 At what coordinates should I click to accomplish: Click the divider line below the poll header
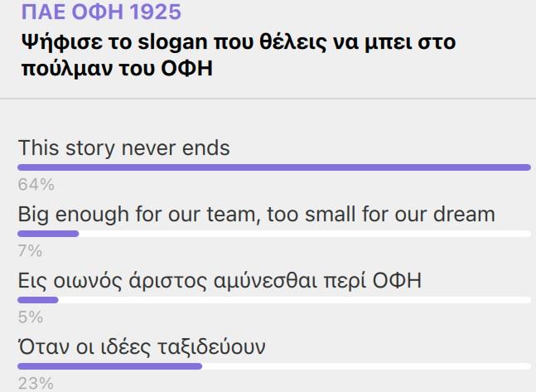coord(268,99)
